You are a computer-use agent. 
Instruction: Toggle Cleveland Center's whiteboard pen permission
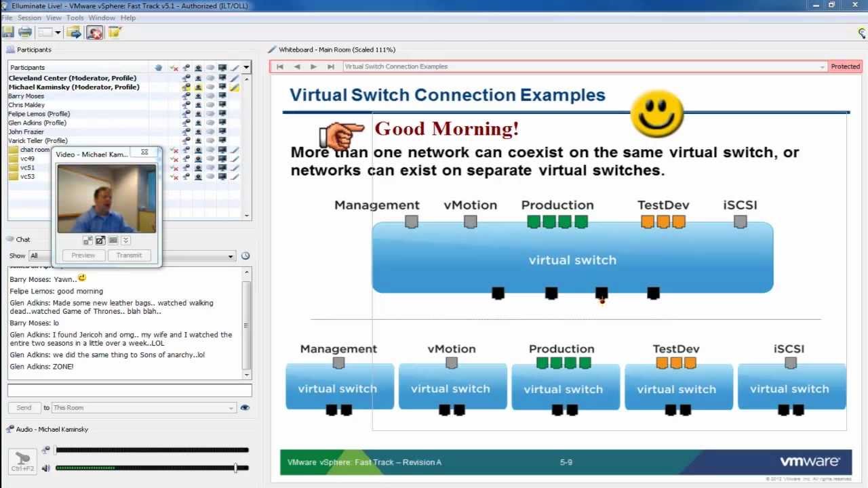235,78
